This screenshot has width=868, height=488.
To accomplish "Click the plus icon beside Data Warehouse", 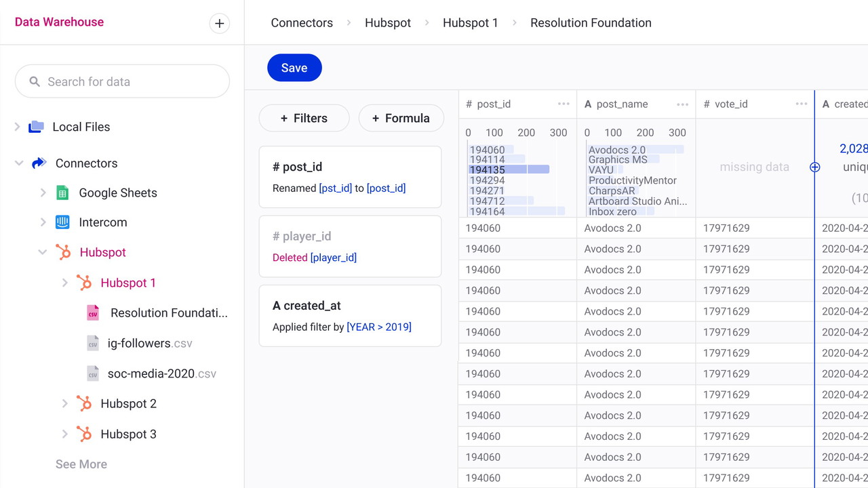I will [219, 23].
